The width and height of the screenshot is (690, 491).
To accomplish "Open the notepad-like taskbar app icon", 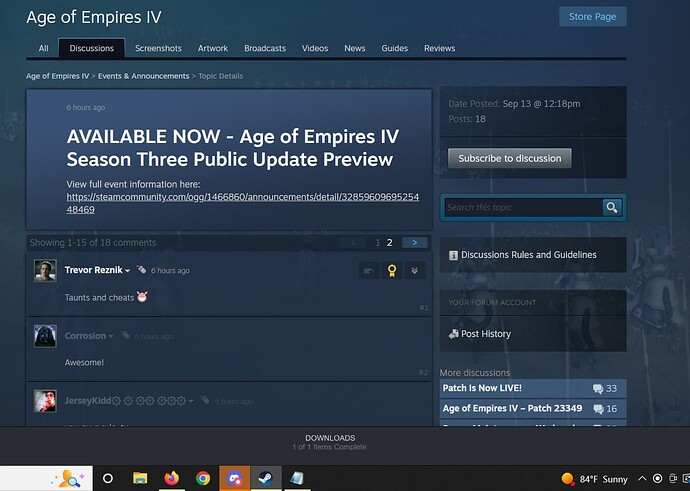I will point(297,478).
